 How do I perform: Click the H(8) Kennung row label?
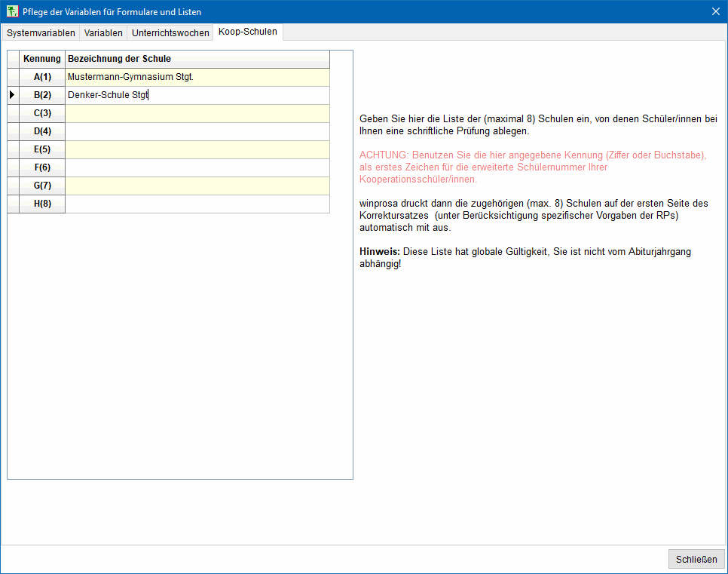coord(42,204)
